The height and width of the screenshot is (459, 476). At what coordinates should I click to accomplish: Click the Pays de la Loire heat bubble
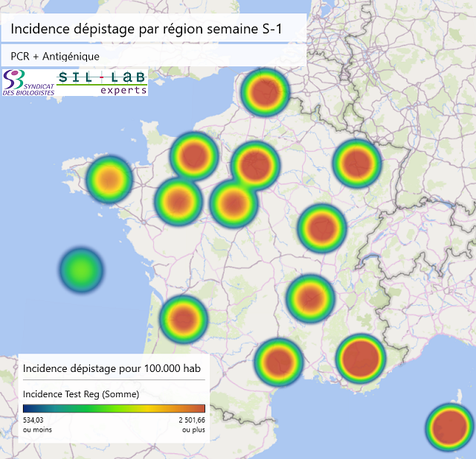point(178,202)
